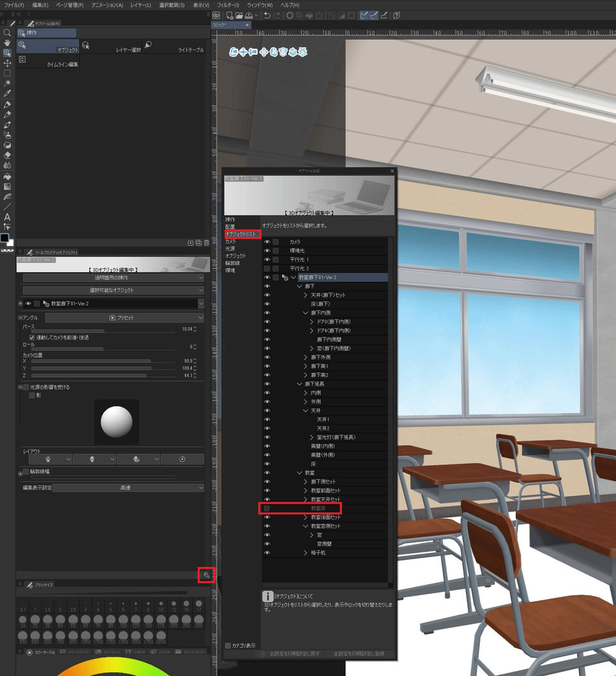Select the 教室窓側セット tree row

(x=325, y=526)
